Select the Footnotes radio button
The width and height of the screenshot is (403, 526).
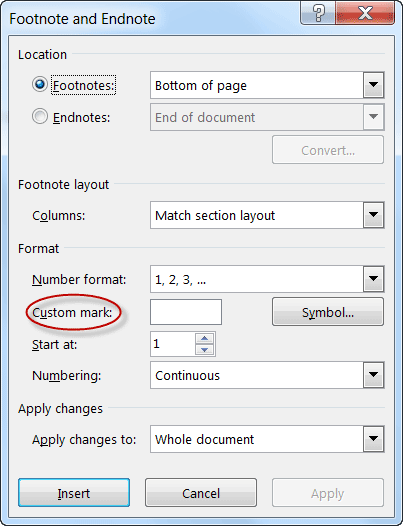(x=40, y=85)
